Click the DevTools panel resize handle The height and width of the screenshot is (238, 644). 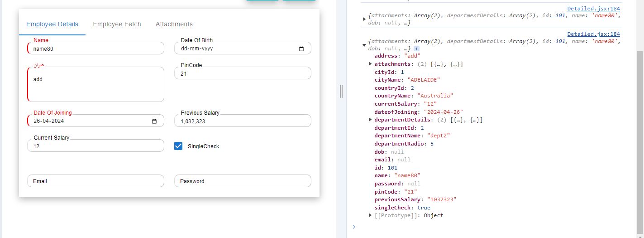click(341, 92)
